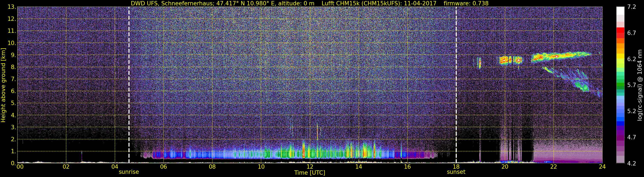
Task: Select the dark blue band in the colorbar
Action: [620, 123]
